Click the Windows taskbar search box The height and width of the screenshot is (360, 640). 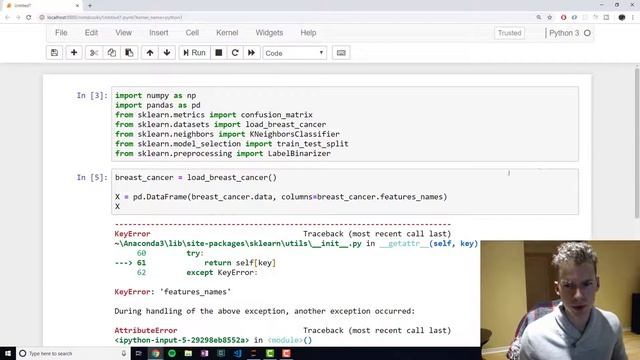tap(73, 353)
